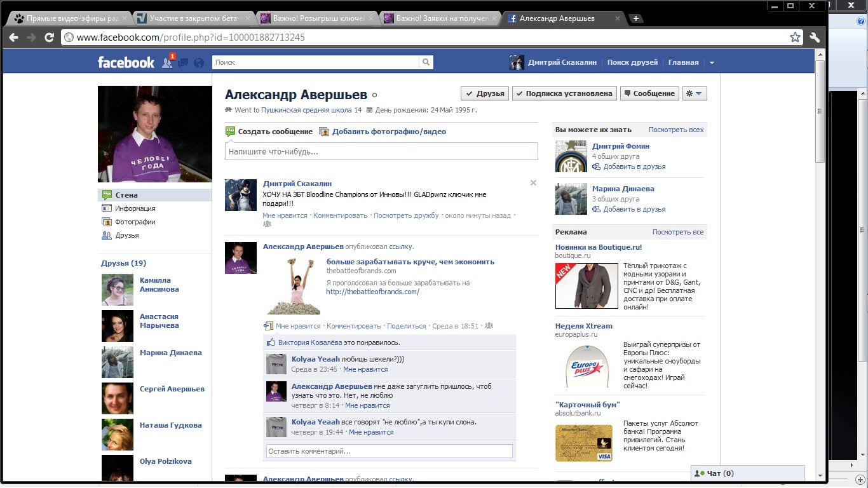Click the Сообщение button
The width and height of the screenshot is (868, 488).
point(649,93)
